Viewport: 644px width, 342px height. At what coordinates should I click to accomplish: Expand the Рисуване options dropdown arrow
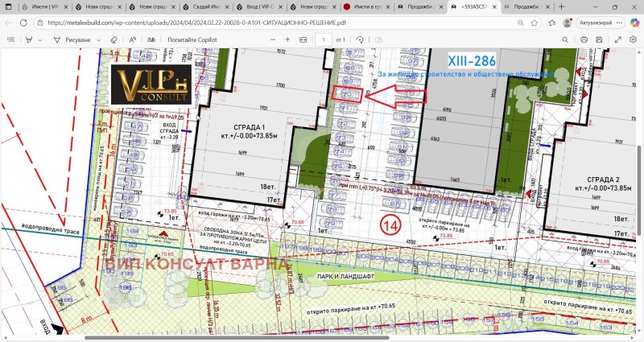[97, 39]
